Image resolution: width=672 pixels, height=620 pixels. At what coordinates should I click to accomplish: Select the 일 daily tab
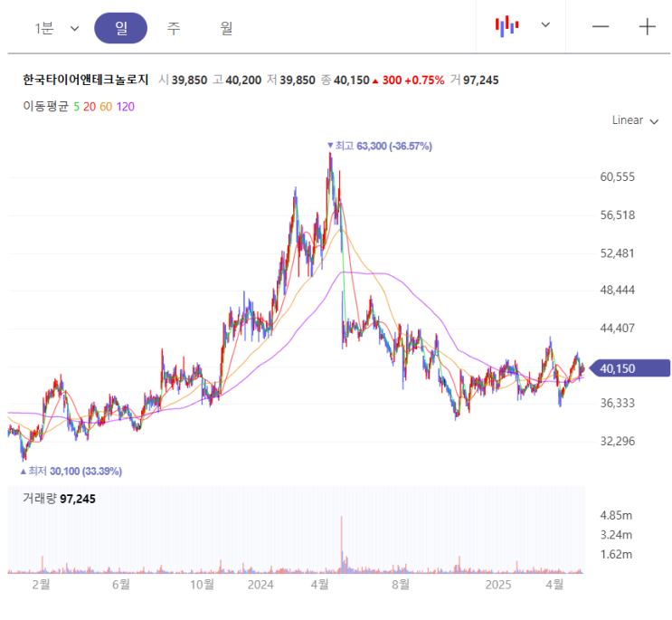point(121,28)
